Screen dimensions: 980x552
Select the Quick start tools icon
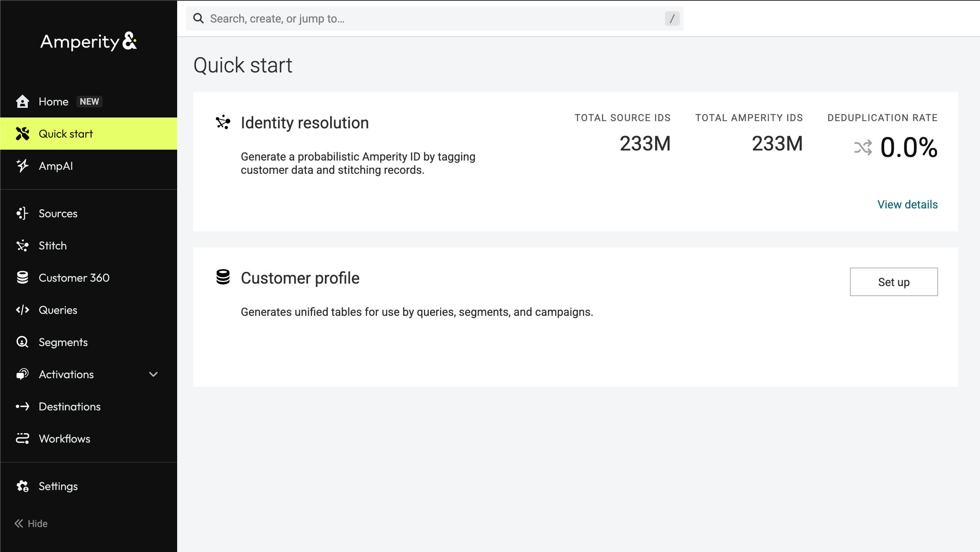(23, 134)
